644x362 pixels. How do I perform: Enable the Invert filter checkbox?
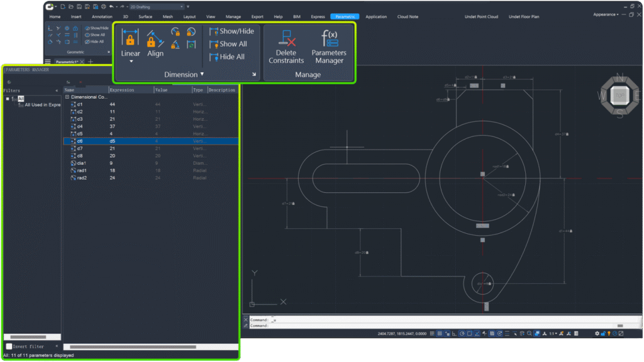tap(9, 346)
